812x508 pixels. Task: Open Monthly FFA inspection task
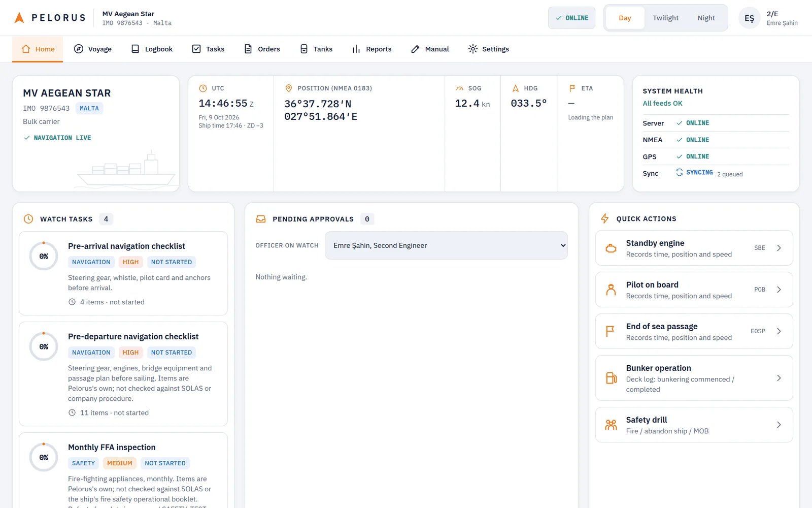pyautogui.click(x=123, y=470)
